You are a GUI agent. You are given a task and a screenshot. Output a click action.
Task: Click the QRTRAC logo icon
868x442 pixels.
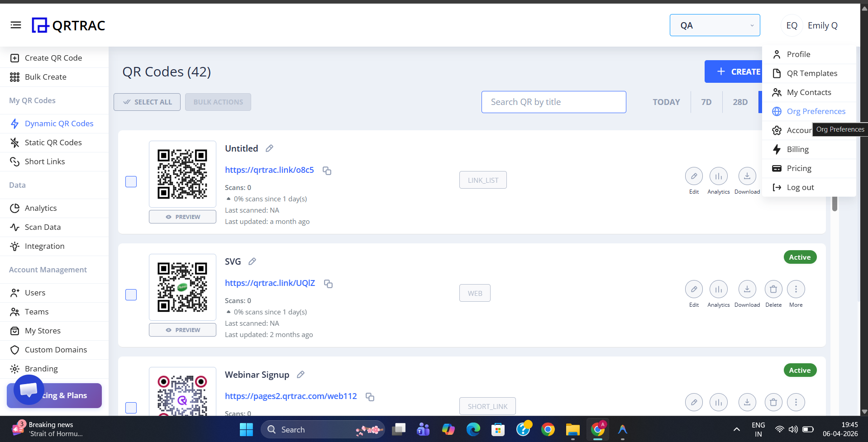40,25
